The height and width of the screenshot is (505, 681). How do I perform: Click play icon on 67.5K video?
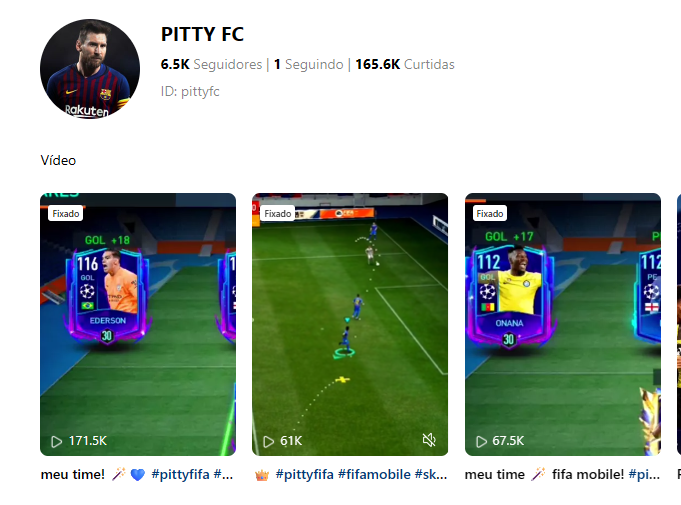(481, 442)
